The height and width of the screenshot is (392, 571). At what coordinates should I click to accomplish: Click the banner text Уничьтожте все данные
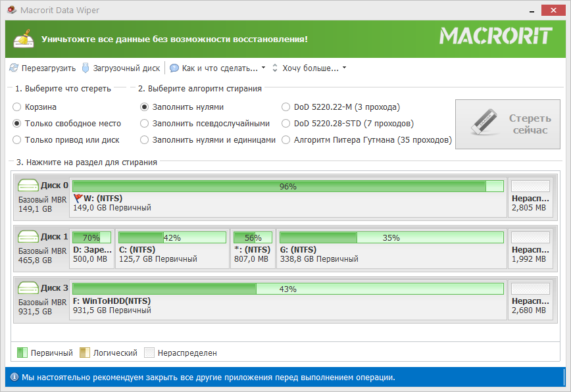174,39
